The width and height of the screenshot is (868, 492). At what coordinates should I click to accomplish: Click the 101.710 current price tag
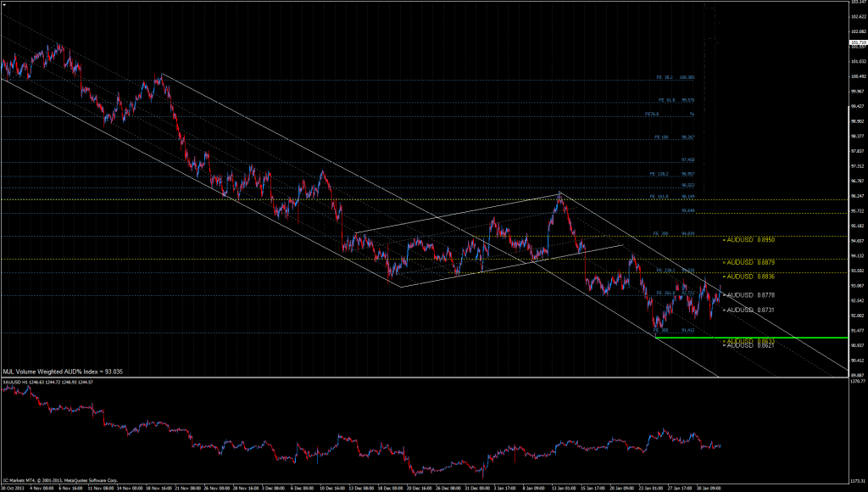858,42
